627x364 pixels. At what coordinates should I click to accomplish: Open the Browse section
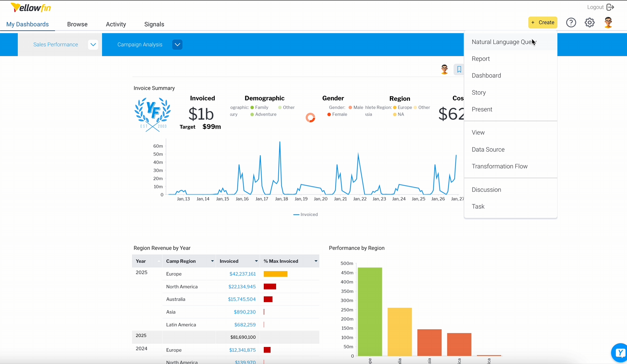tap(77, 24)
